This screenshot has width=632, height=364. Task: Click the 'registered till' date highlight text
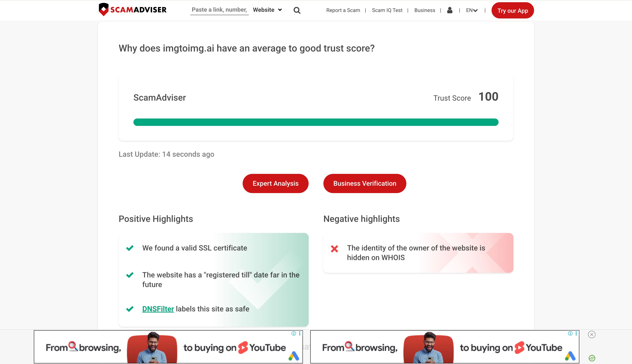click(221, 280)
